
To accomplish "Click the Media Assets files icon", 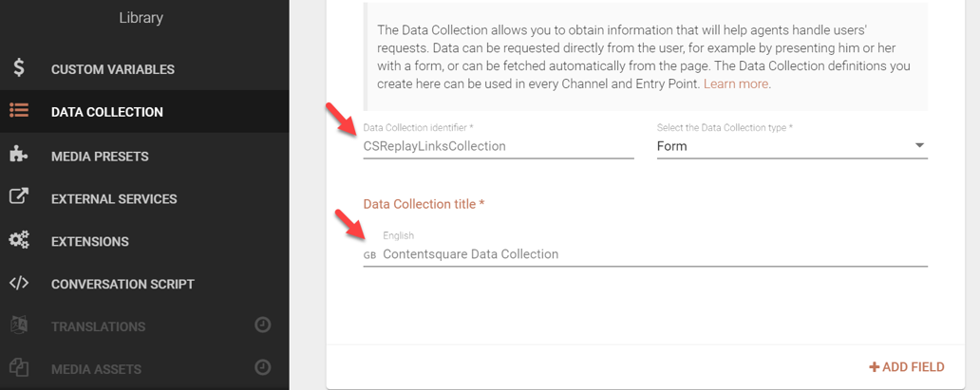I will pos(19,368).
